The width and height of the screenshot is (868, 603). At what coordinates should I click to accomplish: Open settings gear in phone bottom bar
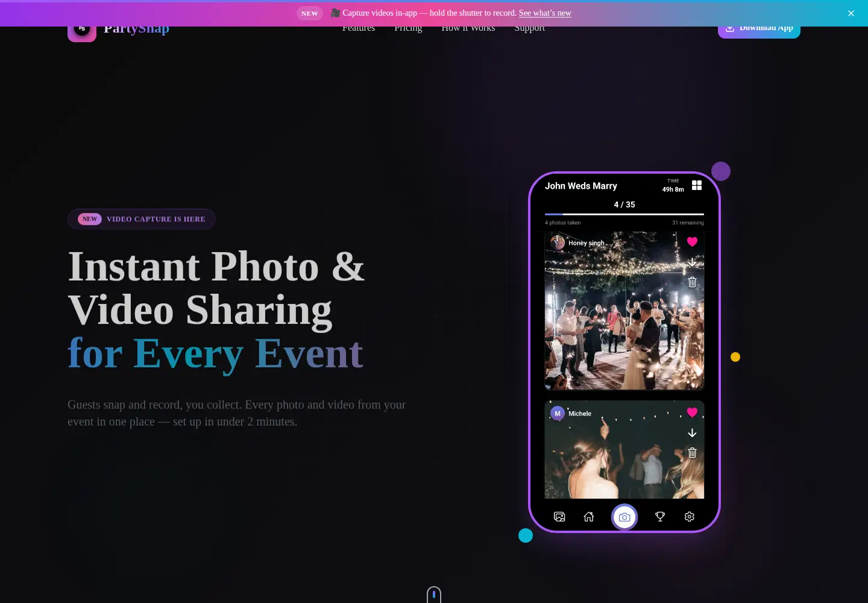tap(690, 517)
